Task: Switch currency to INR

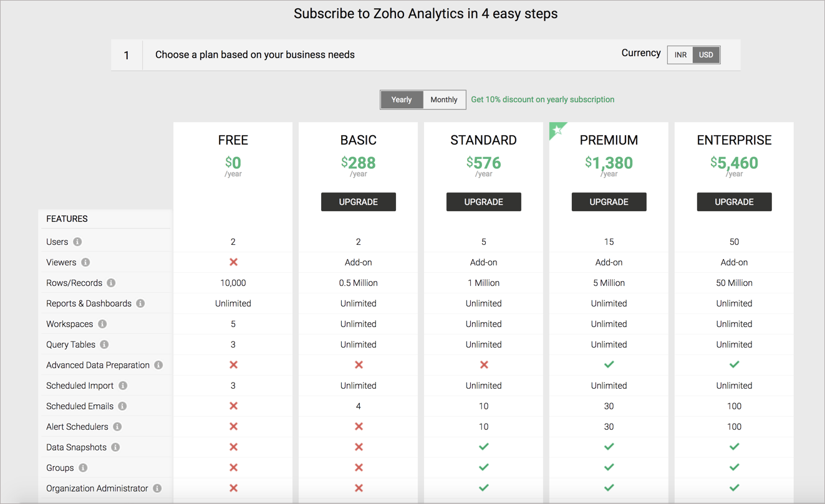Action: point(680,55)
